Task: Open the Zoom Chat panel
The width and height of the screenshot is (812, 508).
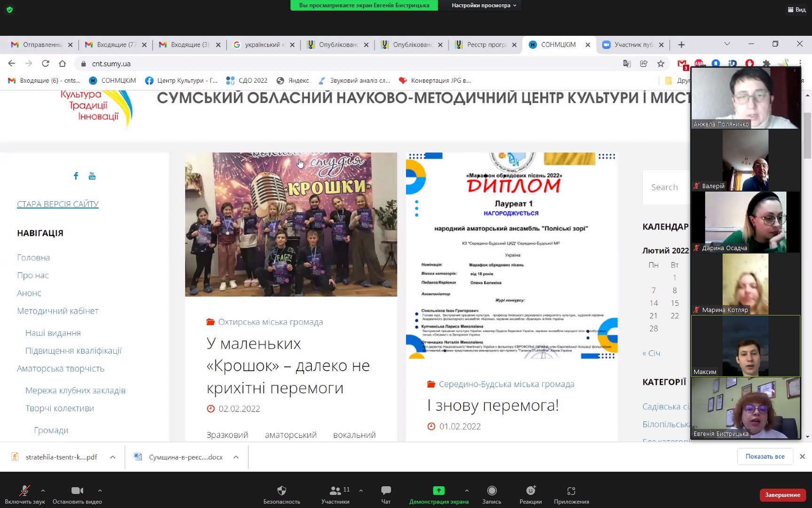Action: [386, 491]
